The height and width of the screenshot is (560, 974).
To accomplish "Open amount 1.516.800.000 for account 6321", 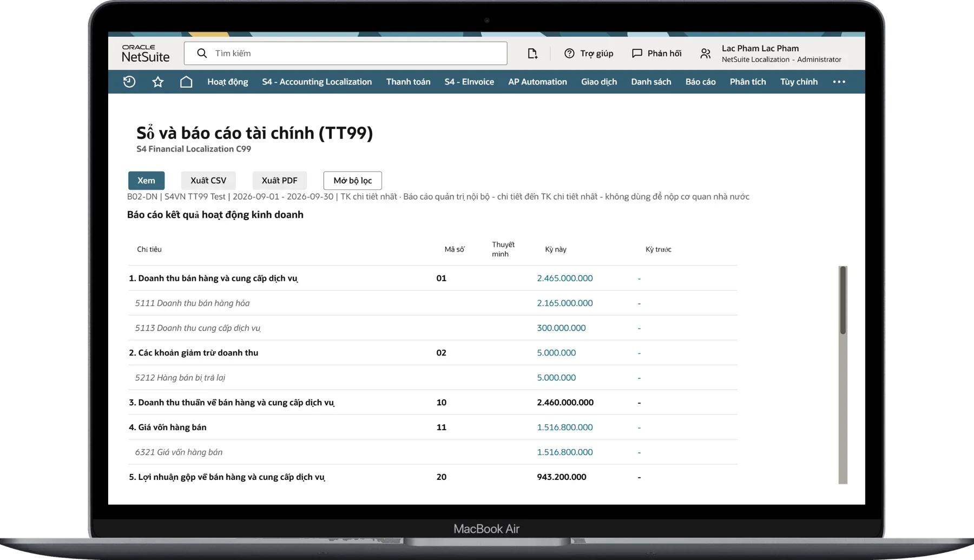I will point(565,452).
